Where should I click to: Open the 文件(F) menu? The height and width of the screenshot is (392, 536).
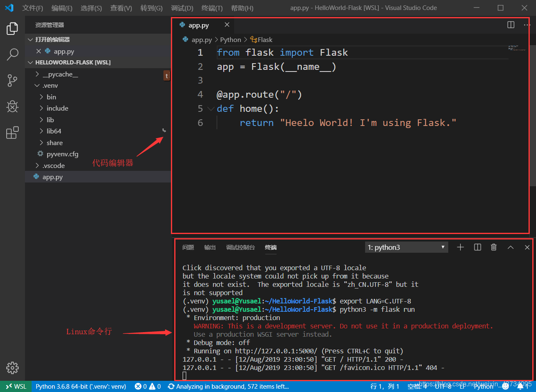click(33, 8)
